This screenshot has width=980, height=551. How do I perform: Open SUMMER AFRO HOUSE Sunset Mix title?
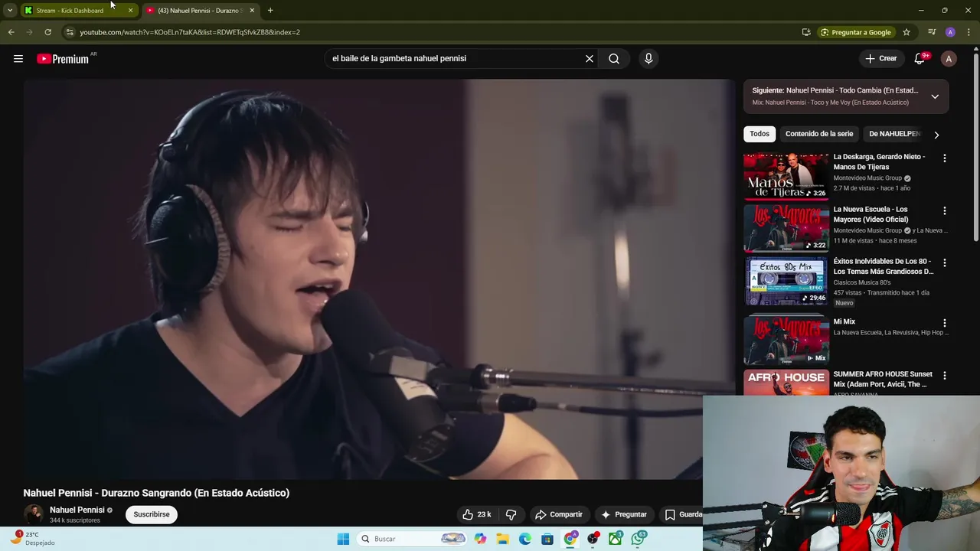(883, 379)
